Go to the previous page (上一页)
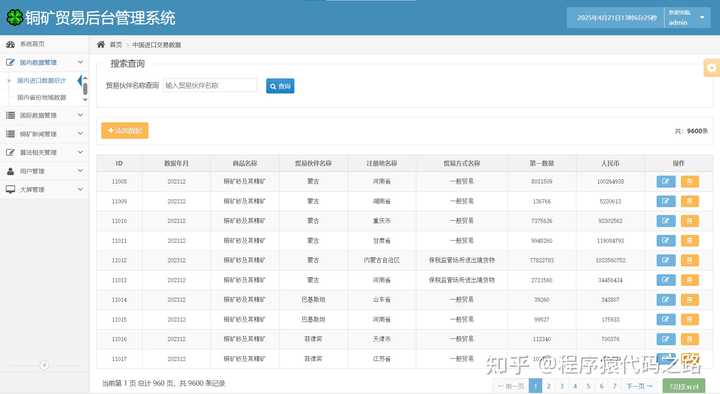Image resolution: width=720 pixels, height=394 pixels. point(511,386)
